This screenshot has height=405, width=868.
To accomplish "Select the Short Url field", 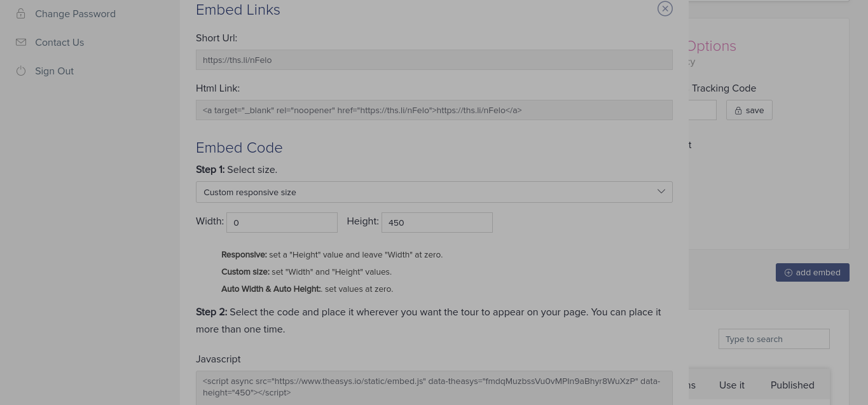I will [434, 60].
